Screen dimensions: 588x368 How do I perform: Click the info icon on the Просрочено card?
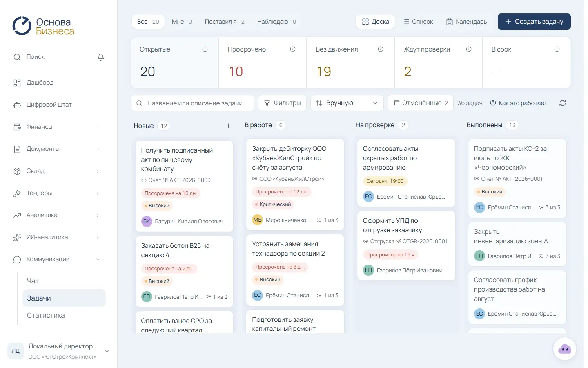coord(293,49)
